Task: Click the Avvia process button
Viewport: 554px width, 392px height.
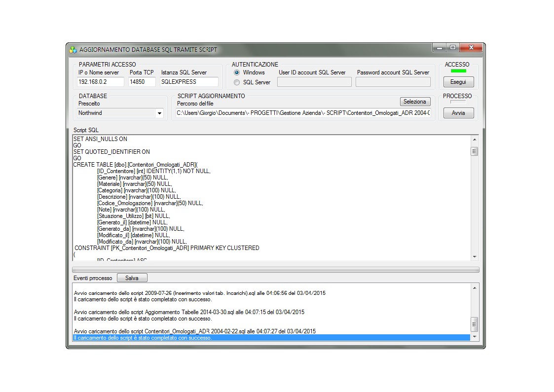Action: point(458,113)
